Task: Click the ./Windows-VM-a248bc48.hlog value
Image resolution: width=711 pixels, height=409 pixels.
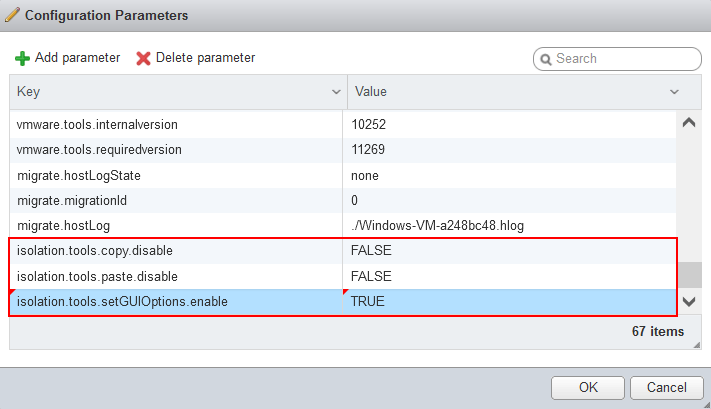Action: (437, 226)
